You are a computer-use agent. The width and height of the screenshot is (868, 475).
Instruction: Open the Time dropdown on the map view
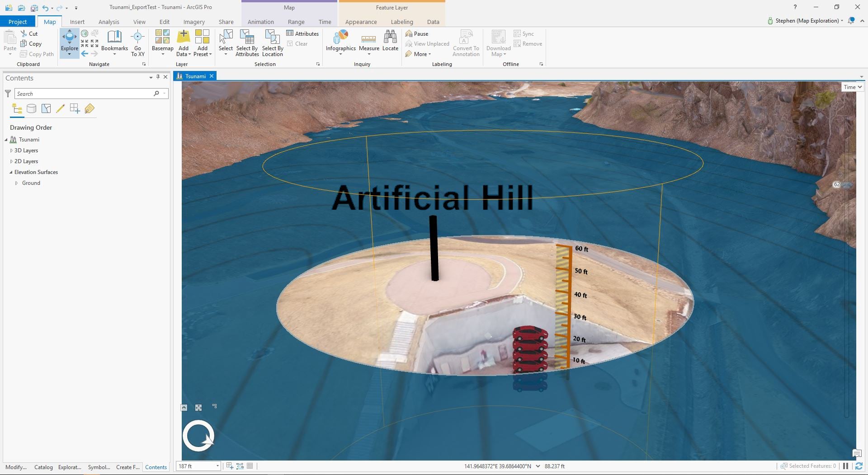coord(853,87)
